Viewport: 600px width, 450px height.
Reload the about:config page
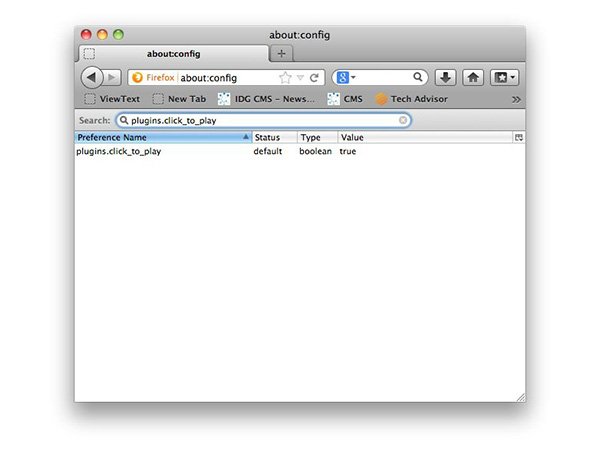click(314, 78)
